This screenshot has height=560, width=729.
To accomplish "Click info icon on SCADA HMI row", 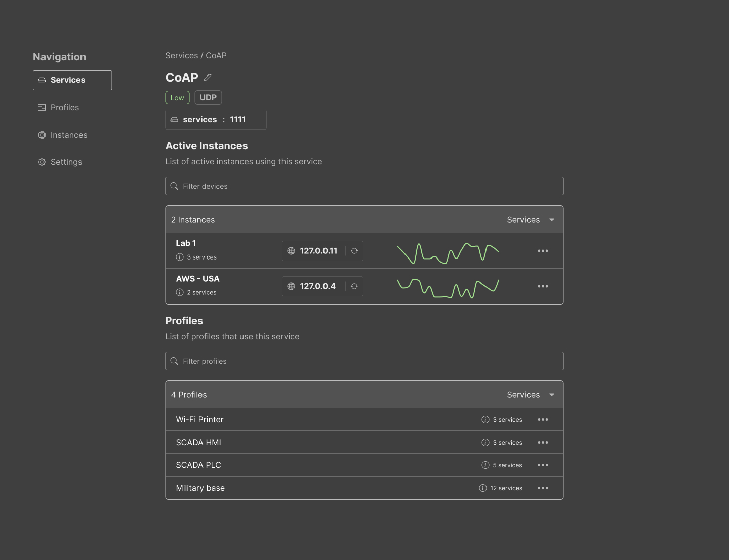I will coord(485,443).
